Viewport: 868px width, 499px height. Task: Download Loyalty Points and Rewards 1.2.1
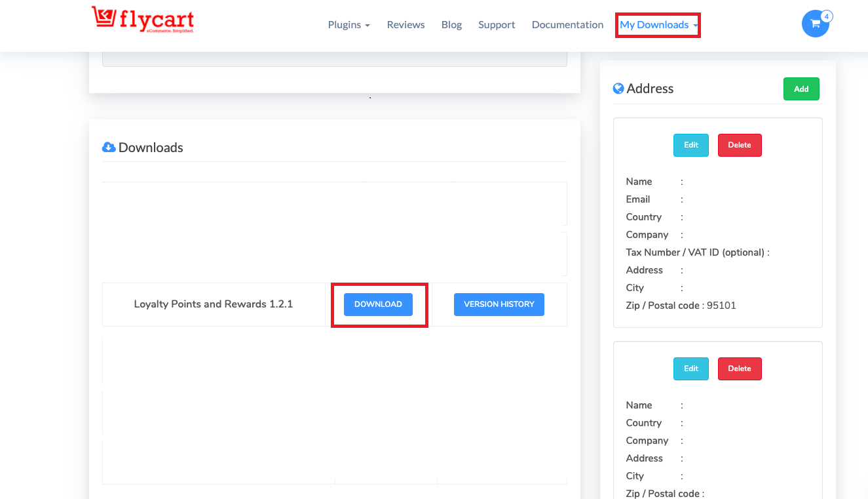(378, 304)
